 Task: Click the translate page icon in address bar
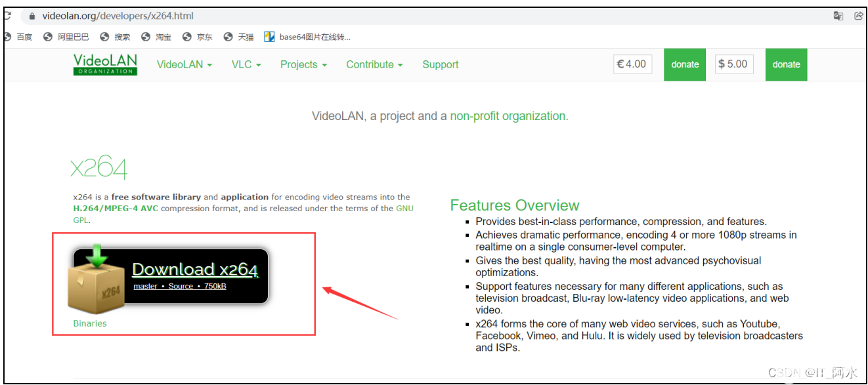(838, 16)
